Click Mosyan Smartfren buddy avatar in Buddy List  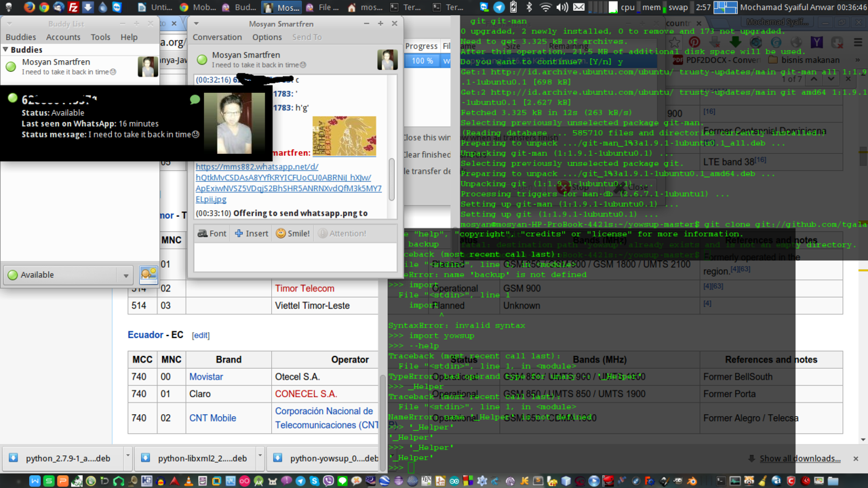point(148,66)
